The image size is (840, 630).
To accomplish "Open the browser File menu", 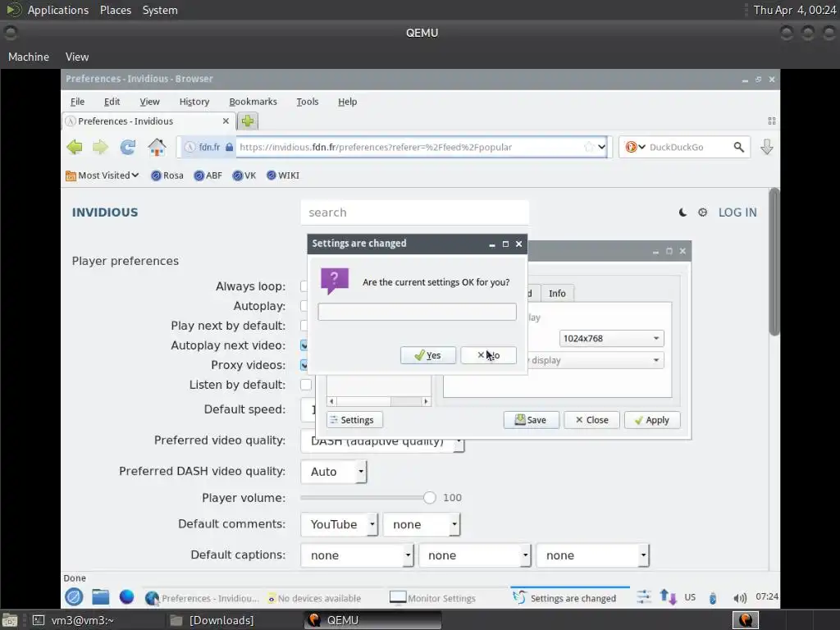I will click(77, 102).
